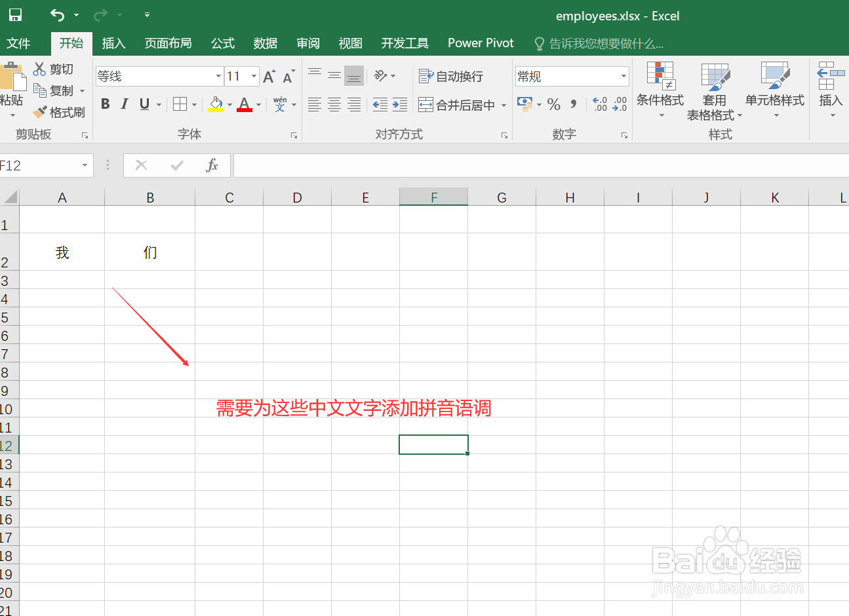The image size is (849, 616).
Task: Toggle bold formatting
Action: [104, 104]
